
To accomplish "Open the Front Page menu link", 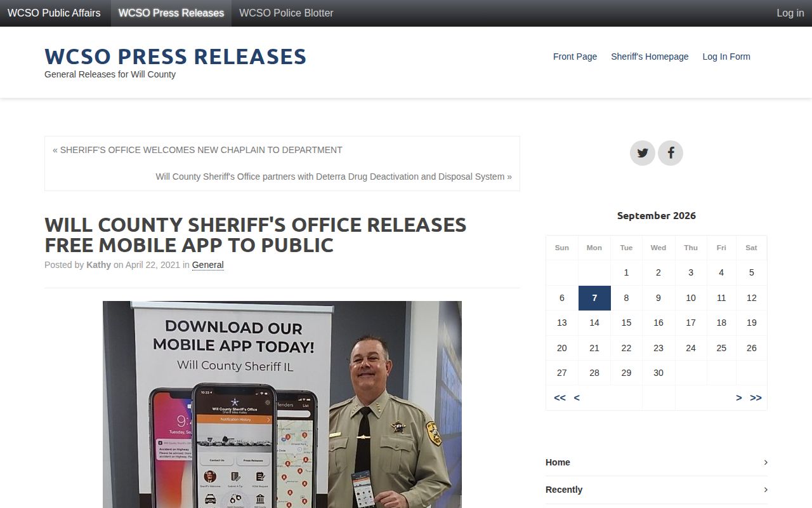I will click(x=575, y=57).
